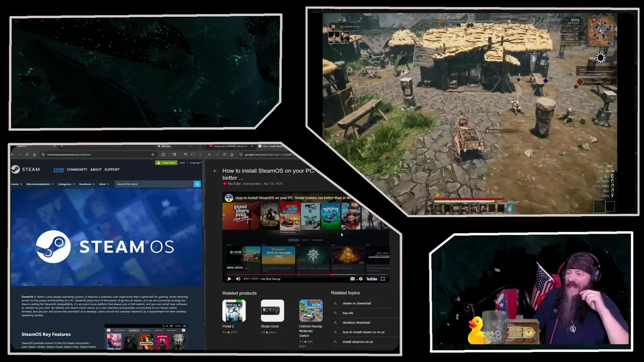
Task: Click the "how to install steam os on pc" topic
Action: 363,332
